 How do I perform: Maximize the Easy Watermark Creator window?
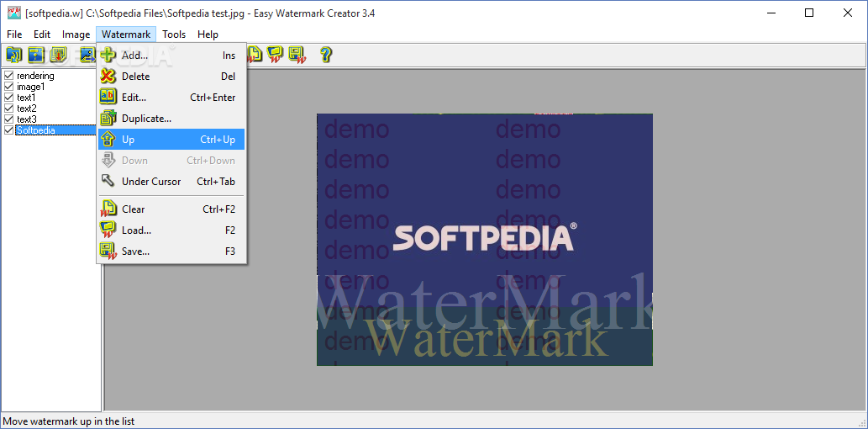point(809,13)
